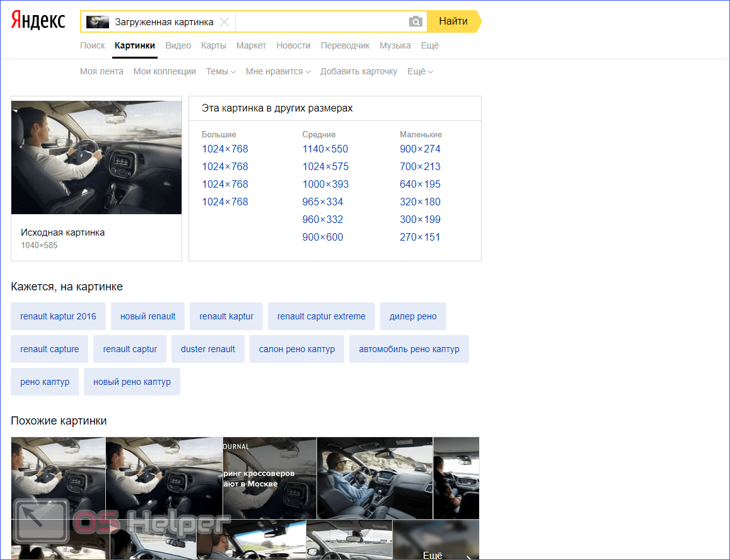Remove the uploaded image with X icon

point(224,22)
